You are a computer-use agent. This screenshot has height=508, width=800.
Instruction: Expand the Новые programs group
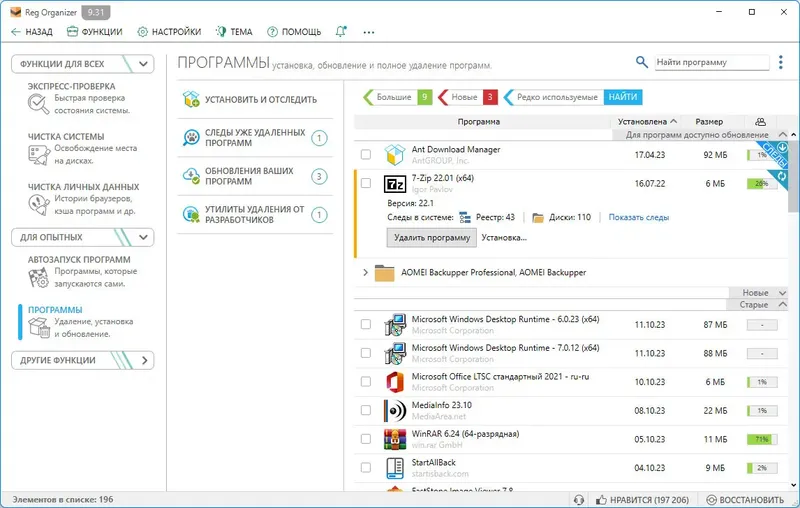(782, 293)
